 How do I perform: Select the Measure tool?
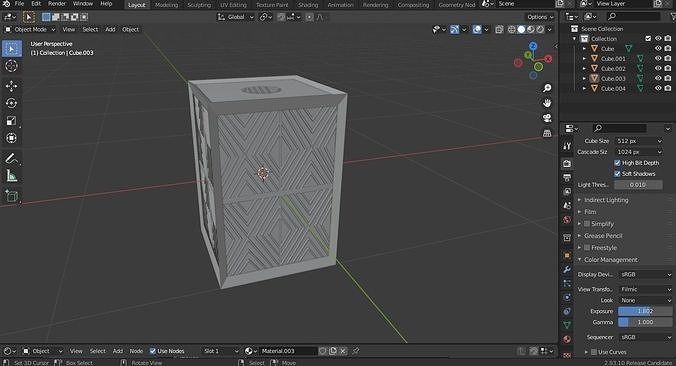click(12, 175)
